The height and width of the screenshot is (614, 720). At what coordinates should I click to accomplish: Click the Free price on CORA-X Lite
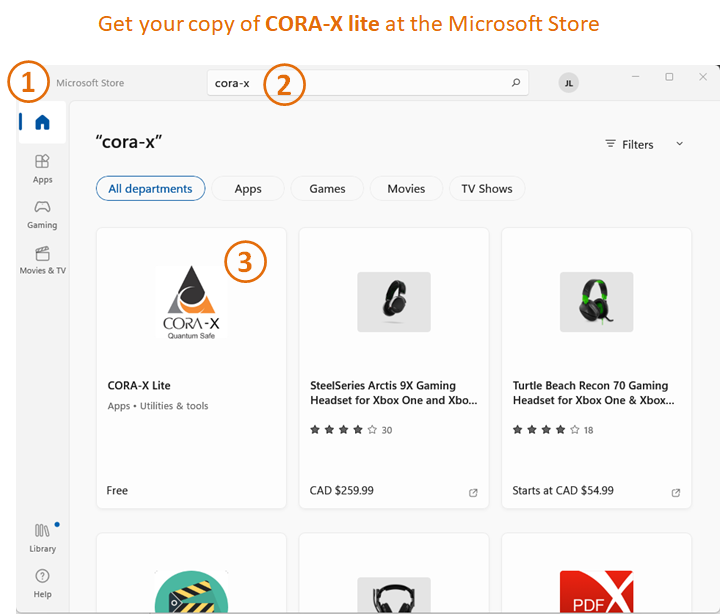(x=117, y=490)
